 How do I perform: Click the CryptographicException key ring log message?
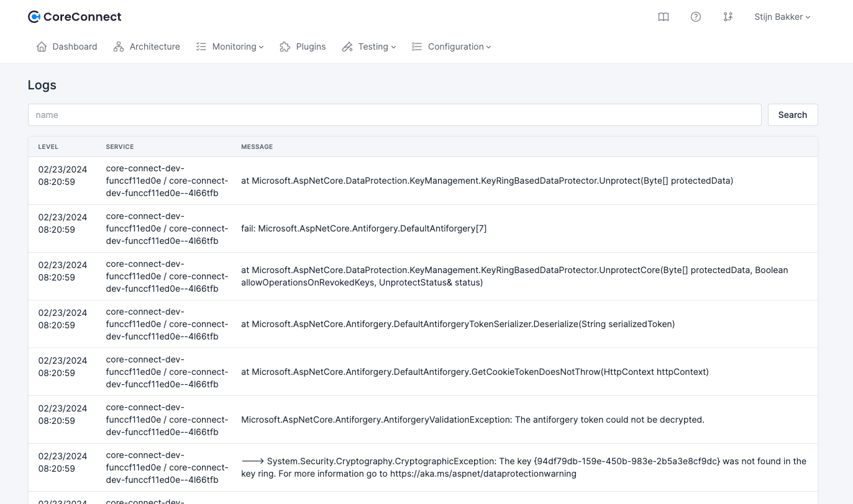[523, 467]
